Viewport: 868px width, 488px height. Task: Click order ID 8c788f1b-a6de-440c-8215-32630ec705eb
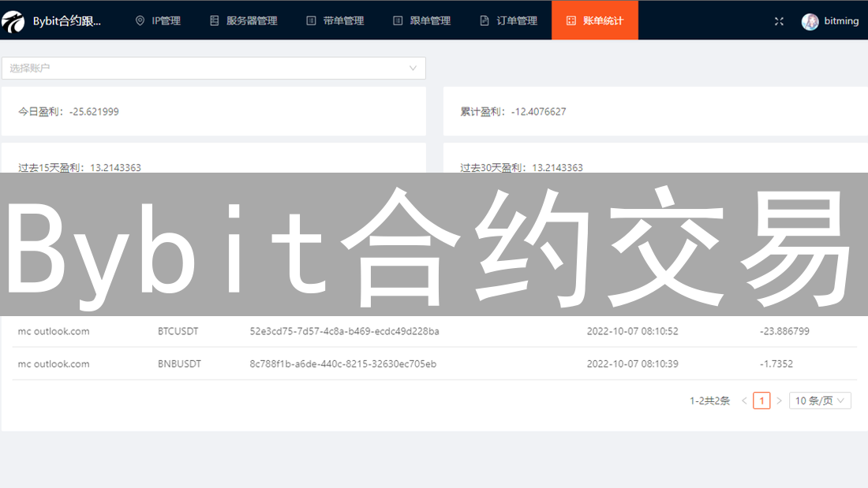[x=342, y=364]
